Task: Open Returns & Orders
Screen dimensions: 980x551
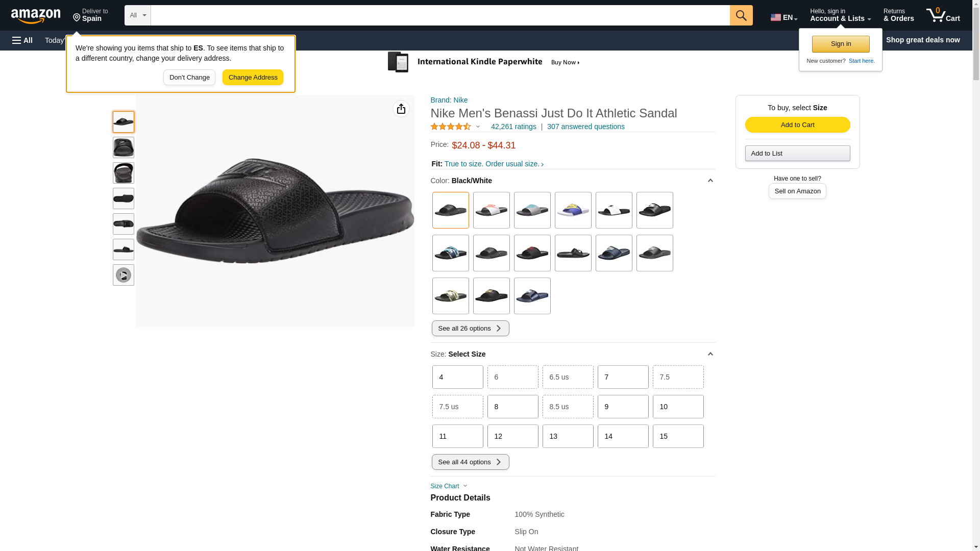Action: 898,15
